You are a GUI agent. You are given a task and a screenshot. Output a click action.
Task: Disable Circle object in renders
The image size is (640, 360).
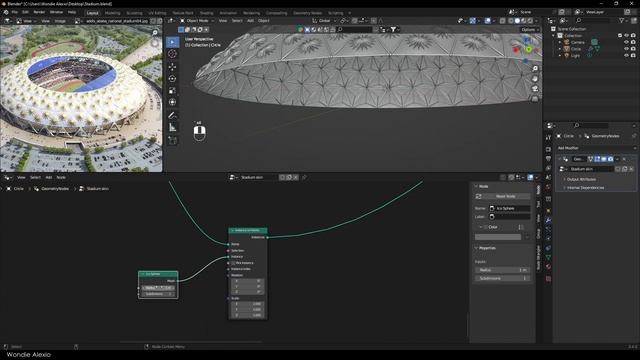click(633, 49)
